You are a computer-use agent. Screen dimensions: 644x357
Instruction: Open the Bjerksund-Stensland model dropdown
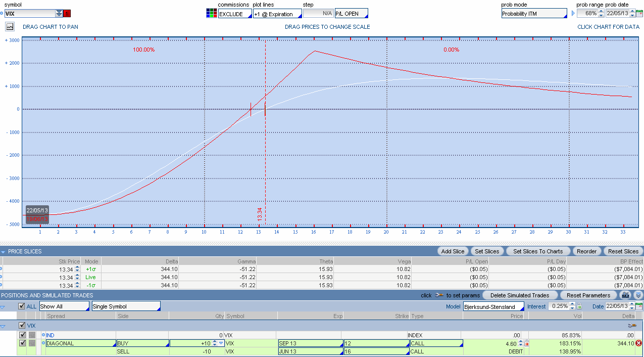pos(493,306)
